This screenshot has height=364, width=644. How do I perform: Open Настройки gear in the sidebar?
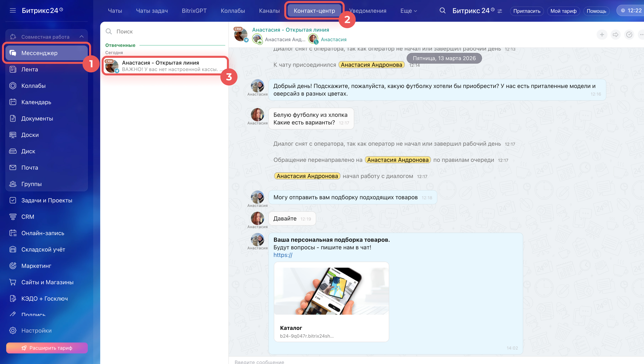(36, 330)
